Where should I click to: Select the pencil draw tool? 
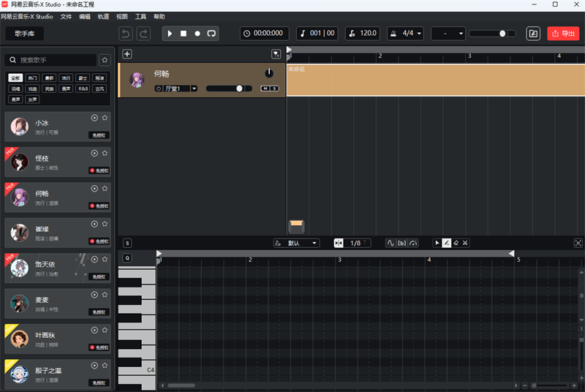pos(447,243)
